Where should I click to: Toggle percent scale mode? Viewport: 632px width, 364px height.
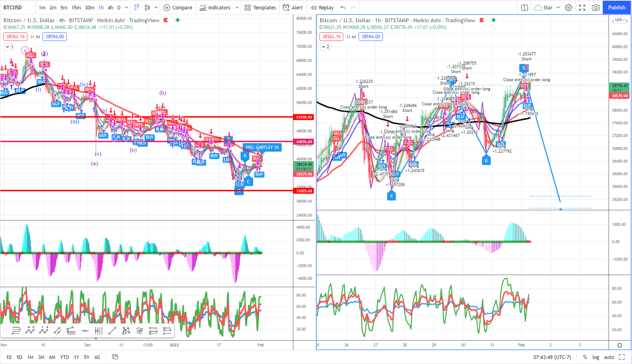pyautogui.click(x=585, y=357)
